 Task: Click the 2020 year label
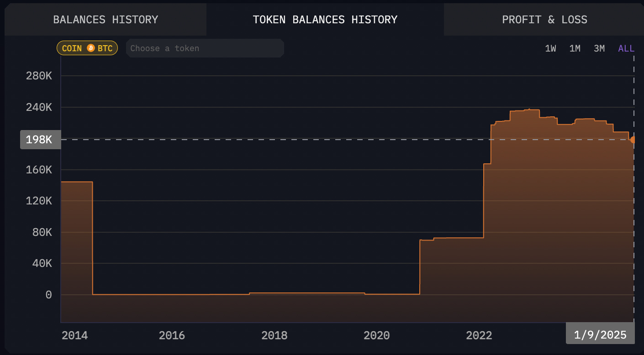click(x=377, y=335)
